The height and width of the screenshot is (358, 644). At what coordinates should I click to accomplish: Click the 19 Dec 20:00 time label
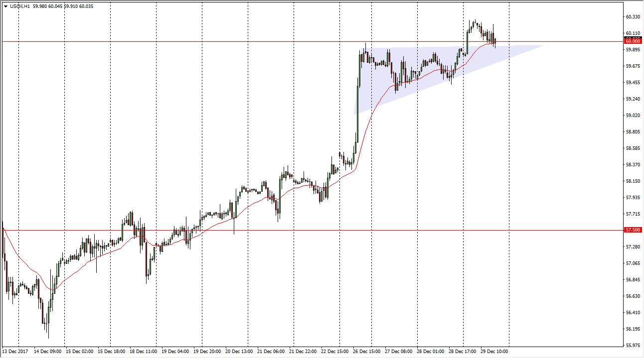click(208, 352)
